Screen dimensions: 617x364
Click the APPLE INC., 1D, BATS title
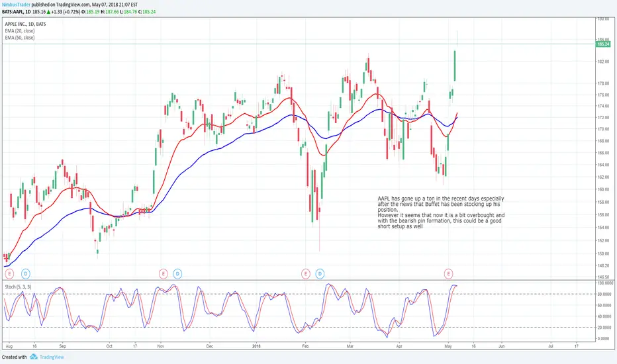[x=25, y=24]
